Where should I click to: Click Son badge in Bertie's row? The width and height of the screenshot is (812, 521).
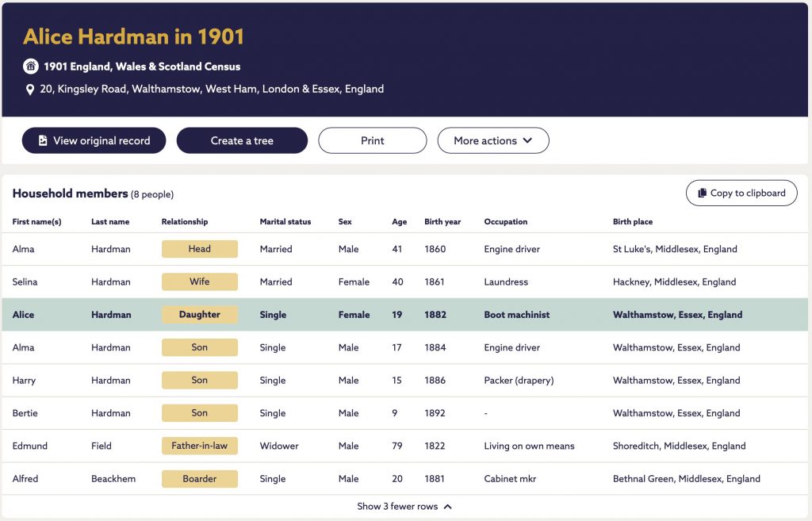coord(199,413)
